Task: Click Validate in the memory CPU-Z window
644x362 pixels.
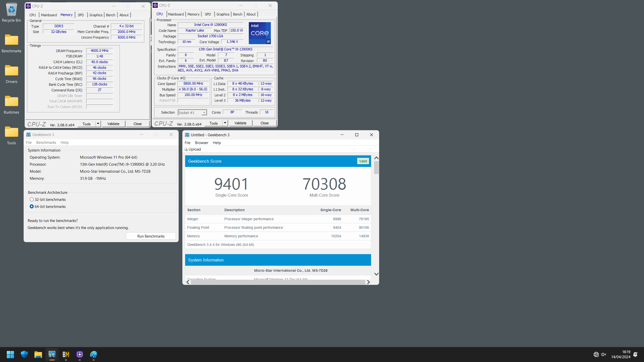Action: (113, 124)
